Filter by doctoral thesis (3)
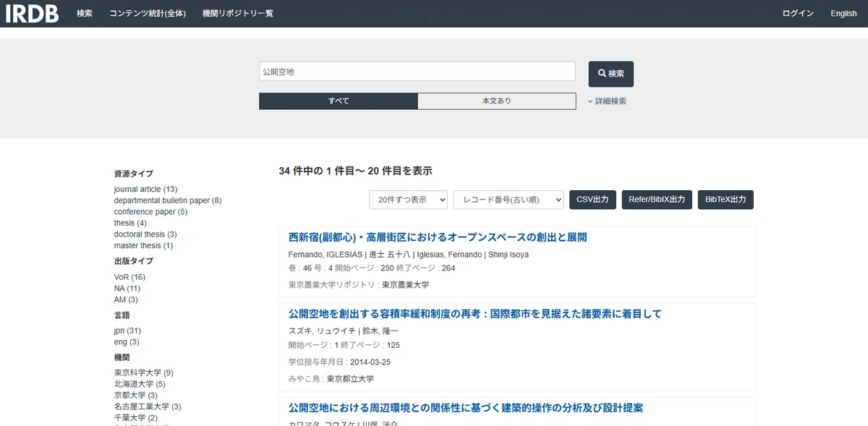 tap(145, 234)
